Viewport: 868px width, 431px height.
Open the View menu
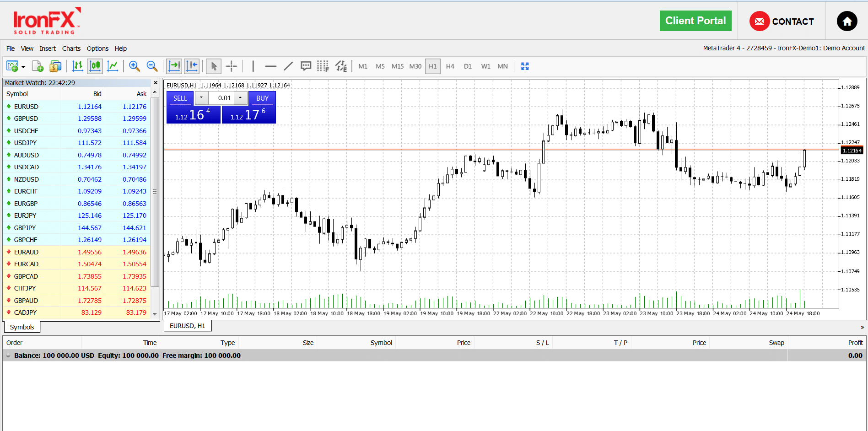click(x=27, y=48)
